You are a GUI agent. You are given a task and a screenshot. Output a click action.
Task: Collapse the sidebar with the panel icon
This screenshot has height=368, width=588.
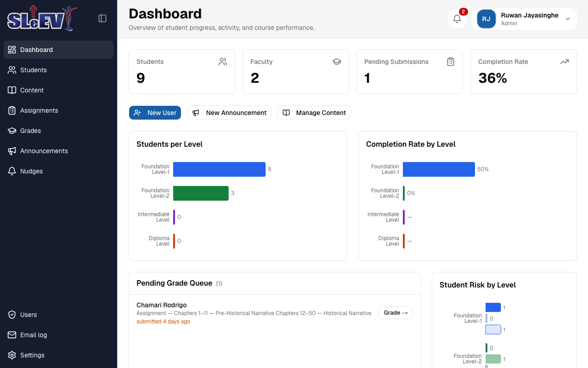point(102,18)
